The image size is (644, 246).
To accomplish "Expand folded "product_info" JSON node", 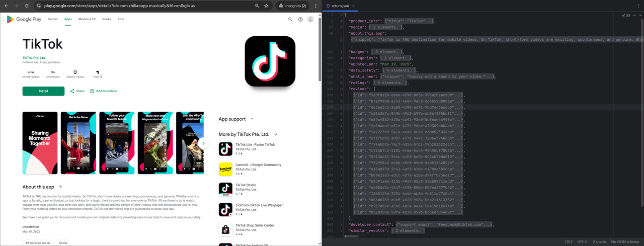I will point(342,21).
